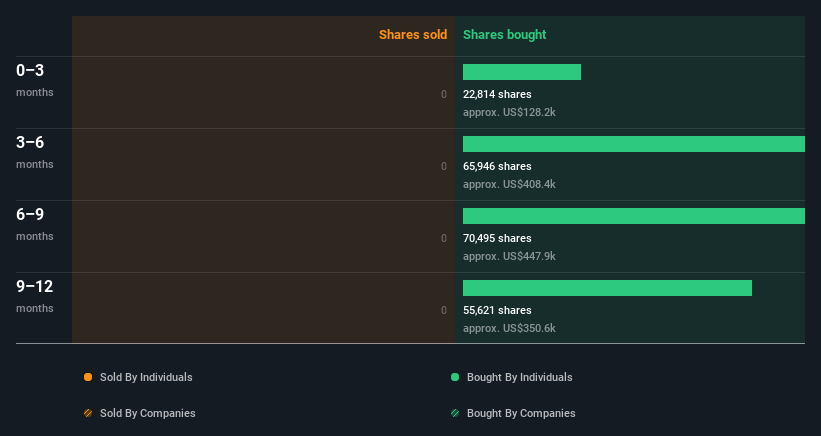Click the Shares bought column header

coord(505,35)
